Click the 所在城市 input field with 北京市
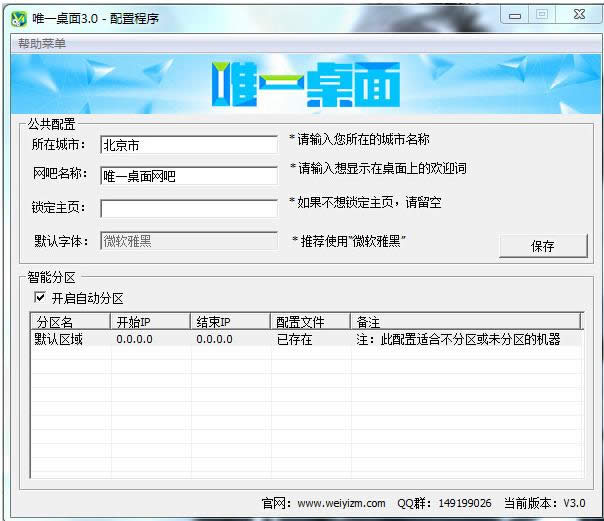The height and width of the screenshot is (521, 604). tap(189, 145)
